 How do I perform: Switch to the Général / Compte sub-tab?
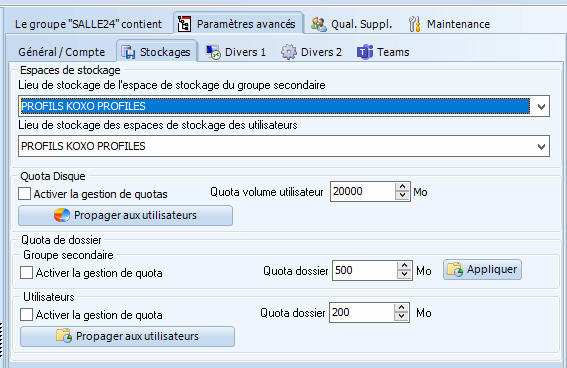[61, 52]
